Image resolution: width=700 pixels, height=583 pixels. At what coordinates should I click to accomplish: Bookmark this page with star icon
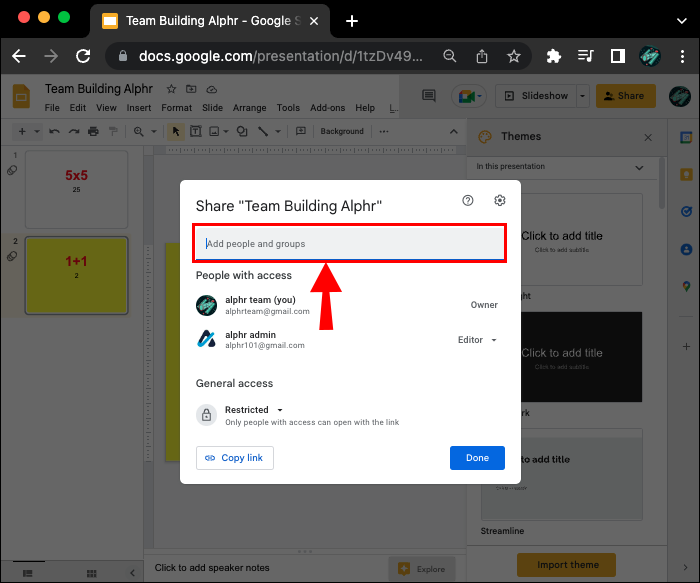(513, 57)
